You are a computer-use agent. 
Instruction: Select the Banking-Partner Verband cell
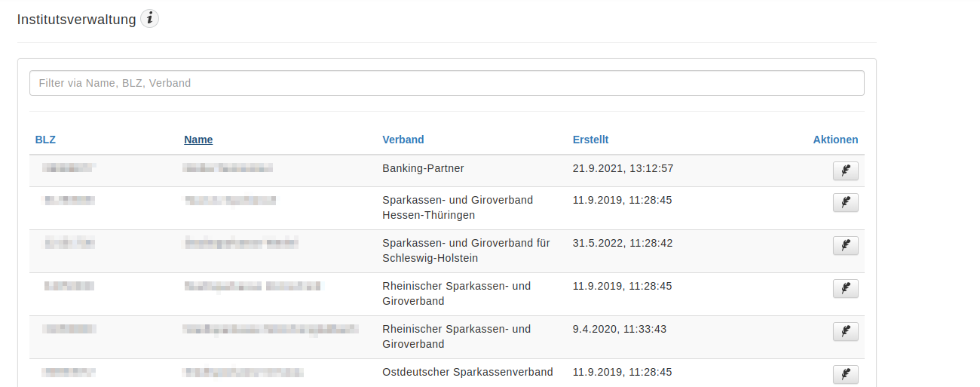[424, 168]
